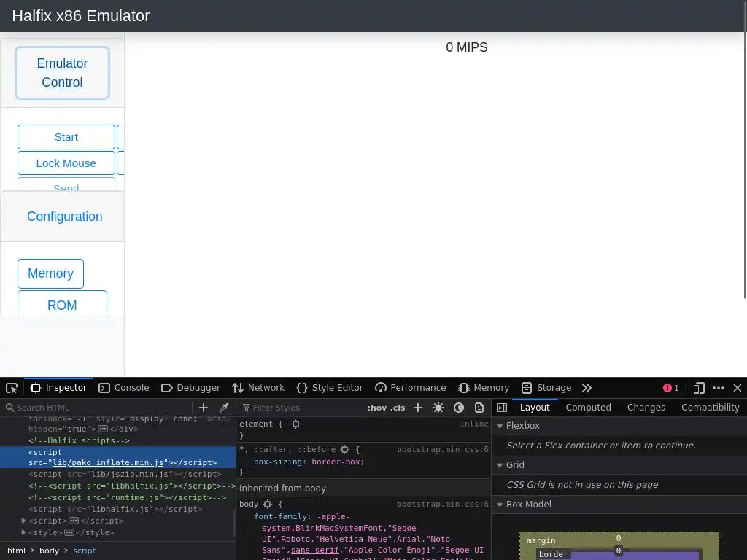The image size is (747, 560).
Task: Focus the Filter Styles input
Action: pyautogui.click(x=301, y=408)
